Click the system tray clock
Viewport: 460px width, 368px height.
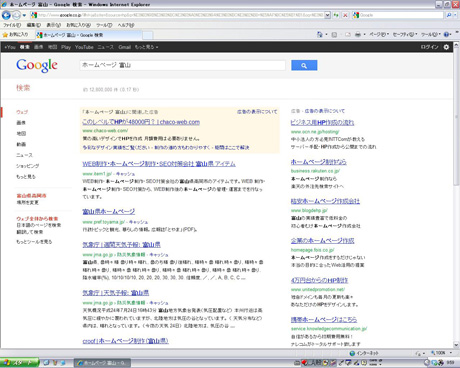[x=450, y=362]
